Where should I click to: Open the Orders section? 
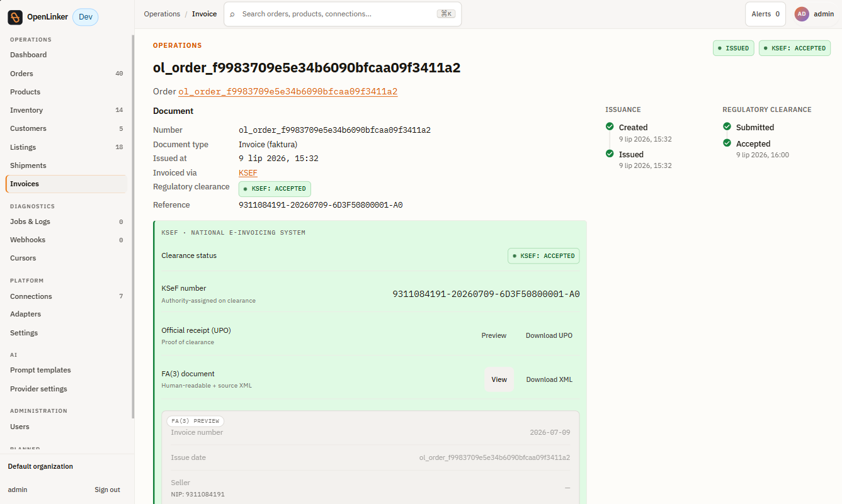(66, 74)
